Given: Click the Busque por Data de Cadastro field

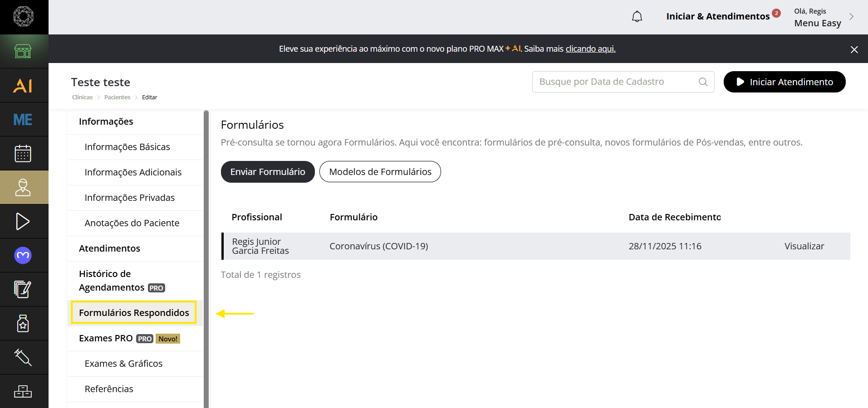Looking at the screenshot, I should [617, 82].
